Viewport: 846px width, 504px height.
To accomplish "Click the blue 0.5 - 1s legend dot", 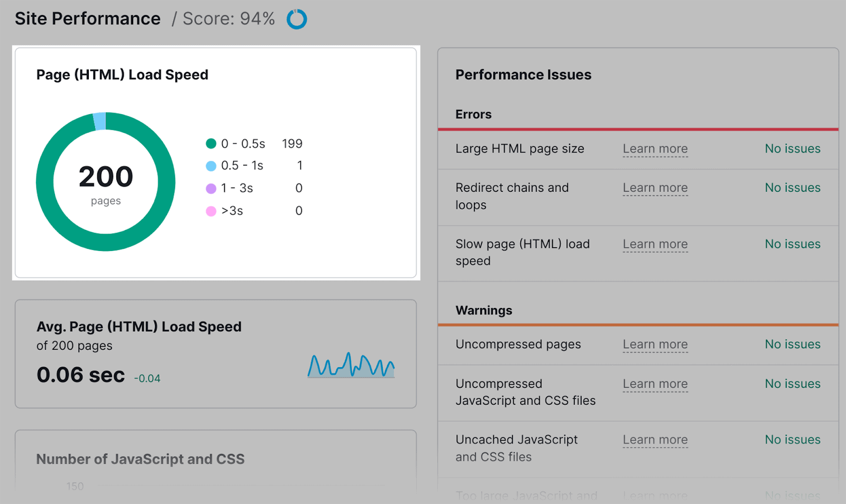I will pos(211,165).
